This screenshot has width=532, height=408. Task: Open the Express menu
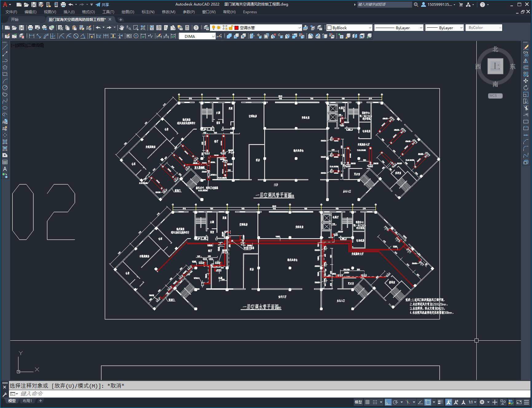point(250,12)
